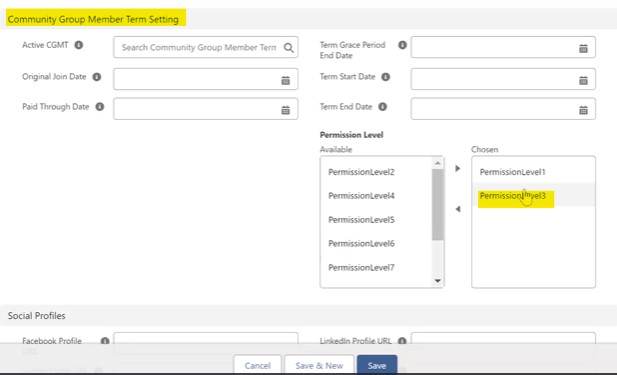This screenshot has height=375, width=617.
Task: Click the blue Save button
Action: coord(377,365)
